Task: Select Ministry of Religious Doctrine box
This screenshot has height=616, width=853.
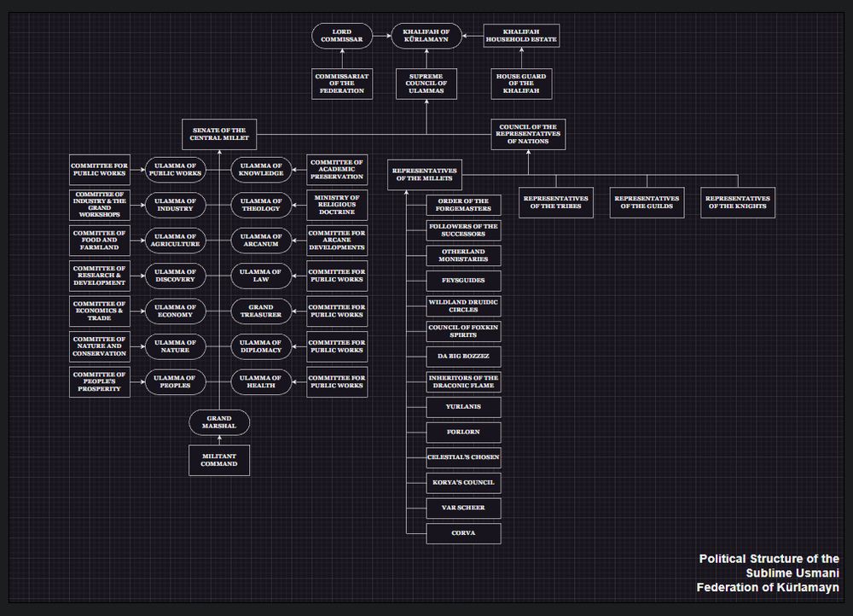Action: tap(337, 205)
